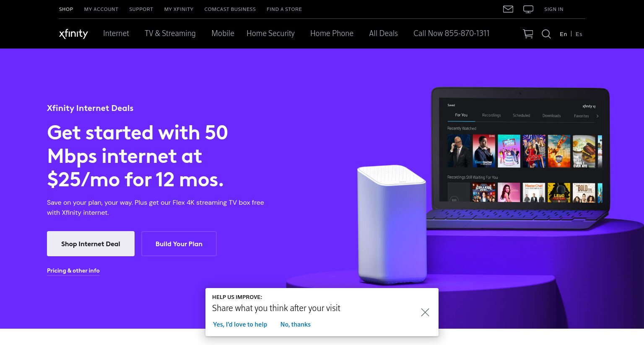Open the shopping cart icon
This screenshot has width=644, height=345.
[x=528, y=34]
